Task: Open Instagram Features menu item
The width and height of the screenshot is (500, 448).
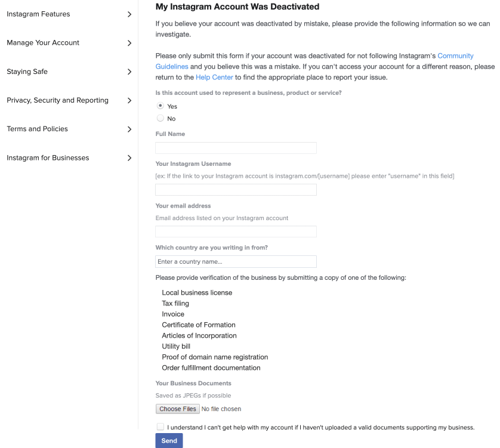Action: coord(38,14)
